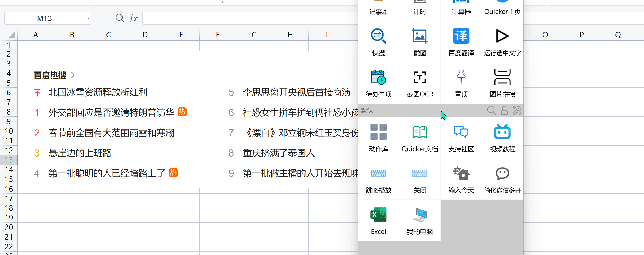The height and width of the screenshot is (255, 644).
Task: Open headline 第一批聪明的人已经堵路上了
Action: click(107, 173)
